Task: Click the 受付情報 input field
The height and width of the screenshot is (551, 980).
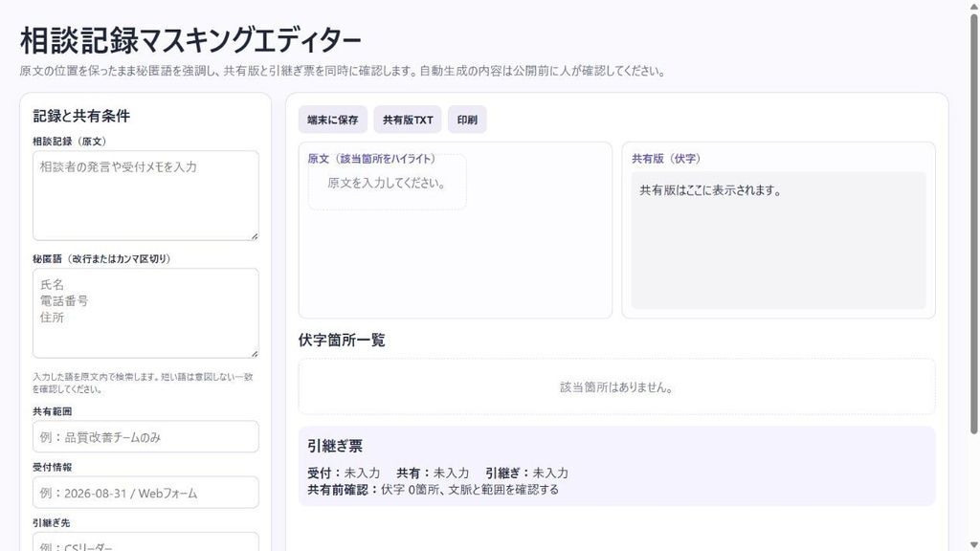Action: [145, 493]
